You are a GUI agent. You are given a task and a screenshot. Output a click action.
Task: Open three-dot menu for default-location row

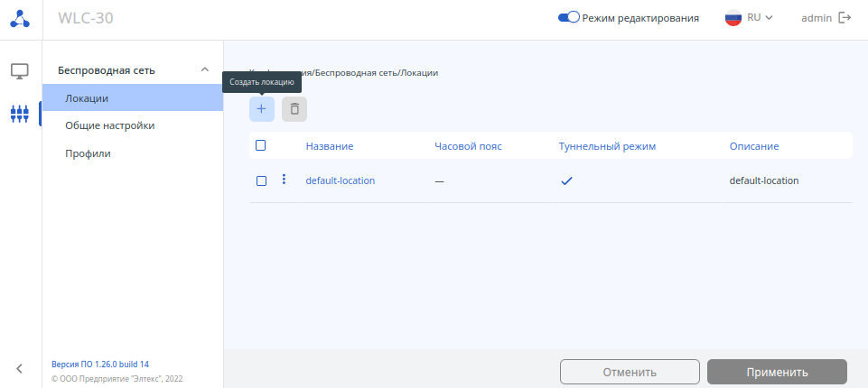(x=284, y=180)
